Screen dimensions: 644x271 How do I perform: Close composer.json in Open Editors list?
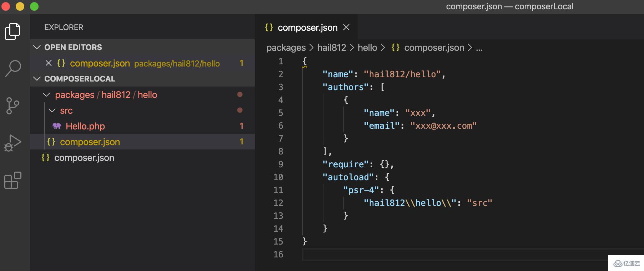pyautogui.click(x=49, y=63)
